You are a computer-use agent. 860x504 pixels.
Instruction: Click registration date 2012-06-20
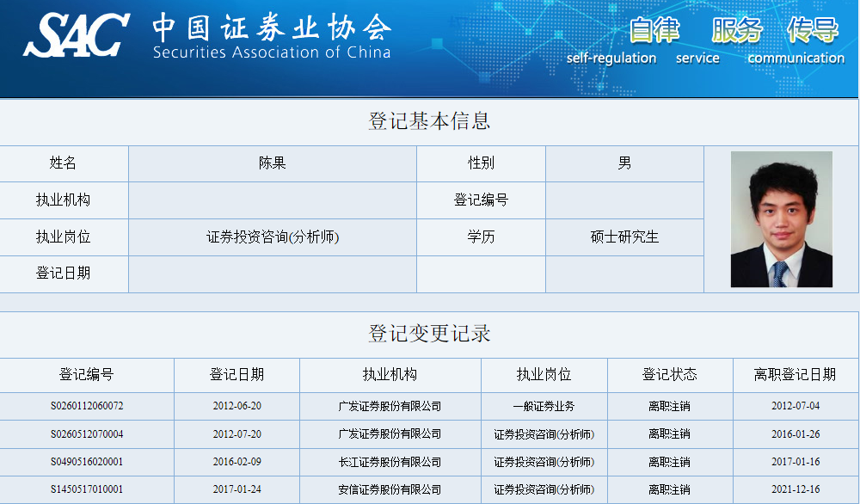(237, 406)
